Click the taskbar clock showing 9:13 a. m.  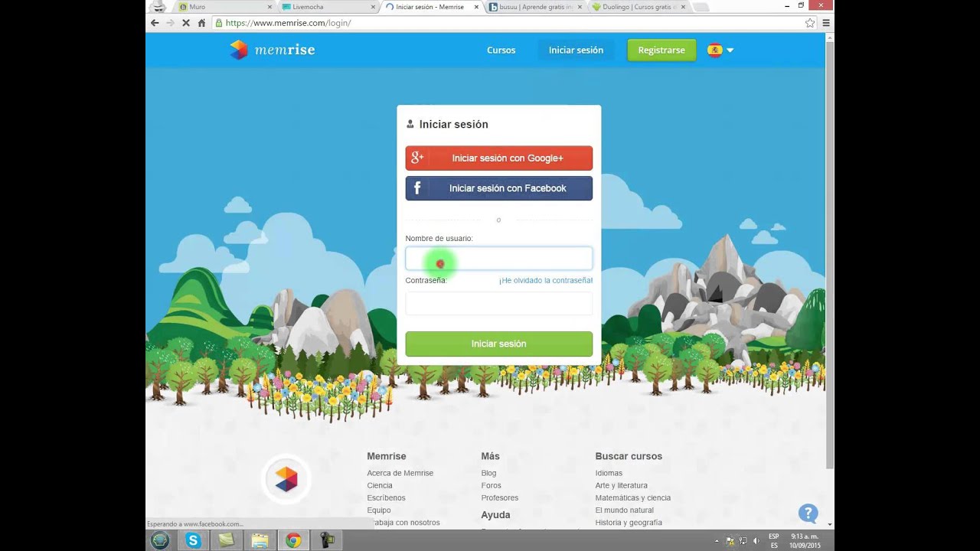pos(805,540)
